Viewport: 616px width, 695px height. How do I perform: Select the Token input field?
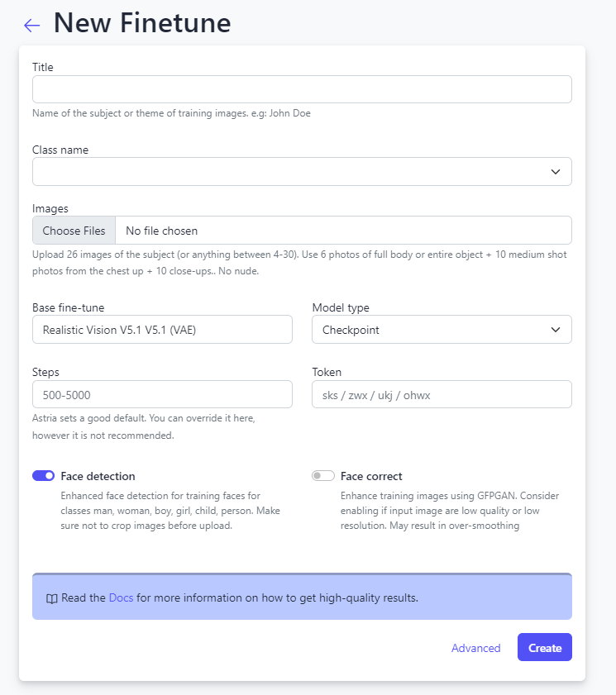click(x=442, y=395)
